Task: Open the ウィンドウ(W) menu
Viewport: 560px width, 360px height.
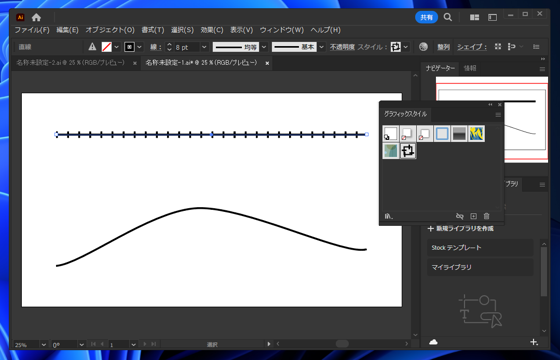Action: 281,30
